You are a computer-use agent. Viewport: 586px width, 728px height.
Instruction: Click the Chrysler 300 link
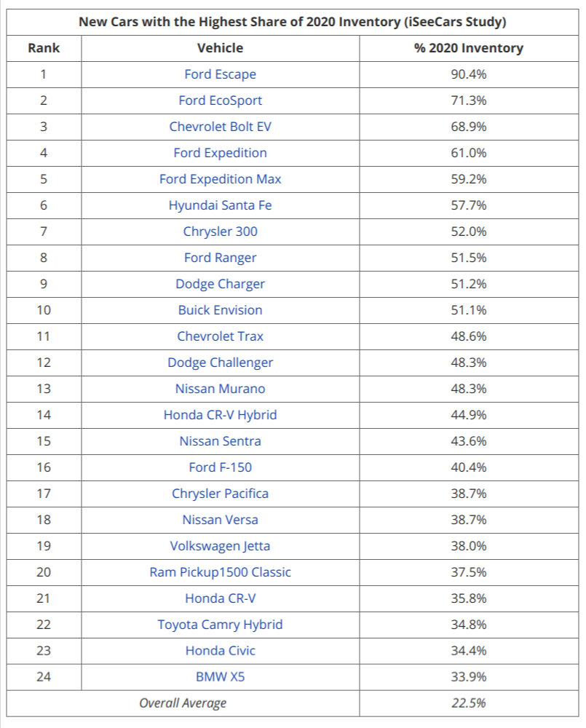point(220,232)
